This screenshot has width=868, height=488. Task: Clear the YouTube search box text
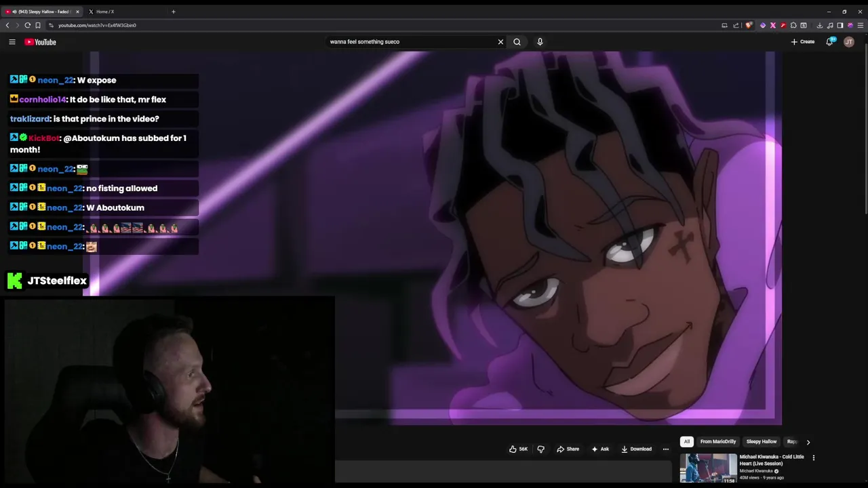click(x=500, y=42)
